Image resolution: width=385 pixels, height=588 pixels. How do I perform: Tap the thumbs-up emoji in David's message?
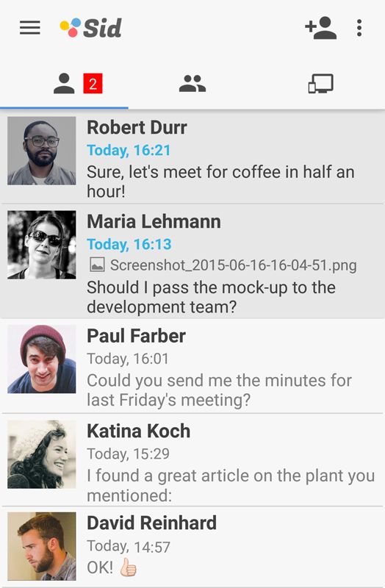(x=128, y=567)
